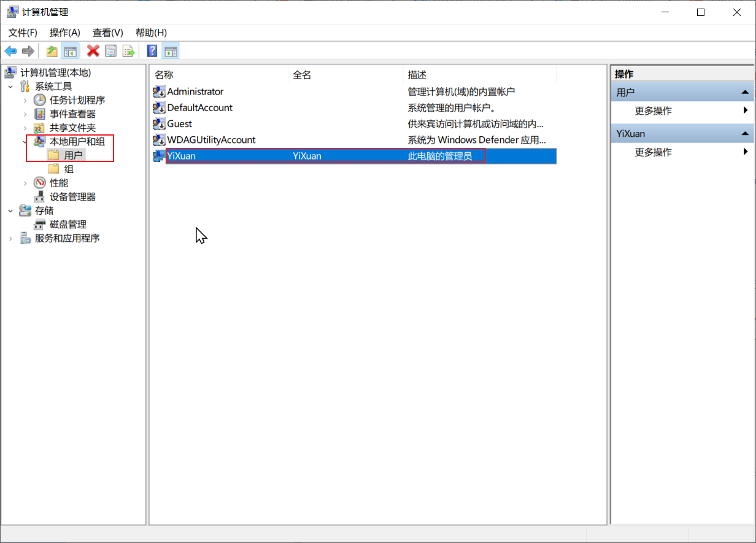Image resolution: width=756 pixels, height=543 pixels.
Task: Open the 文件(F) menu
Action: tap(23, 33)
